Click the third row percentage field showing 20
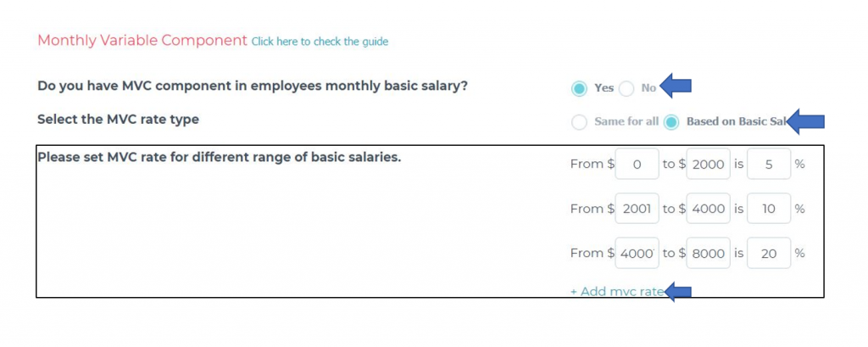The width and height of the screenshot is (868, 347). point(769,253)
